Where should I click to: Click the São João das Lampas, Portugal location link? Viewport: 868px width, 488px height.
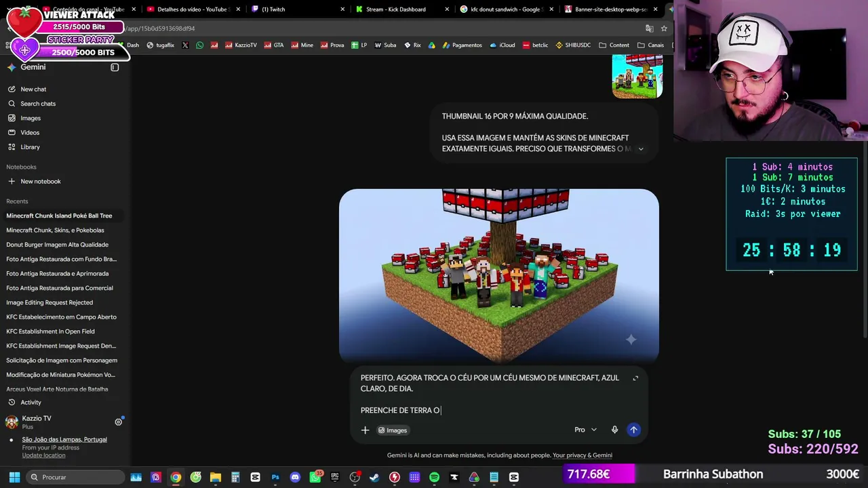click(64, 440)
